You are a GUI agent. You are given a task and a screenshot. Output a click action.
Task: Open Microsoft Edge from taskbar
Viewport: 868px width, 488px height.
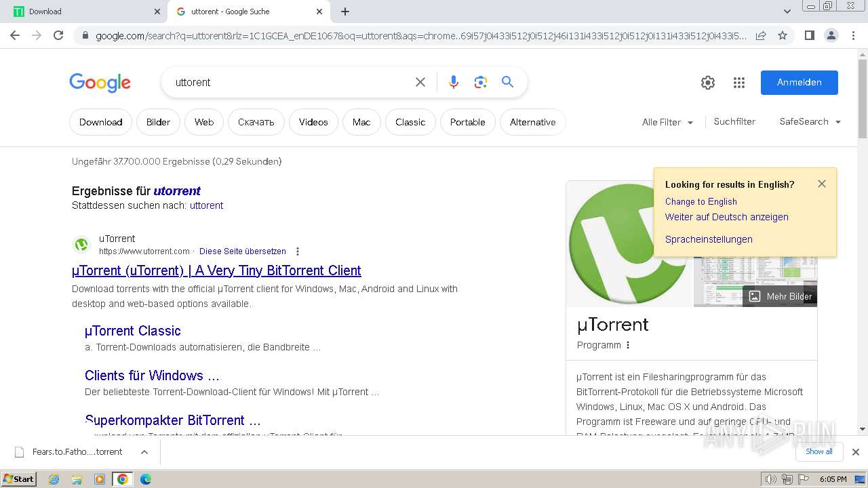[145, 479]
